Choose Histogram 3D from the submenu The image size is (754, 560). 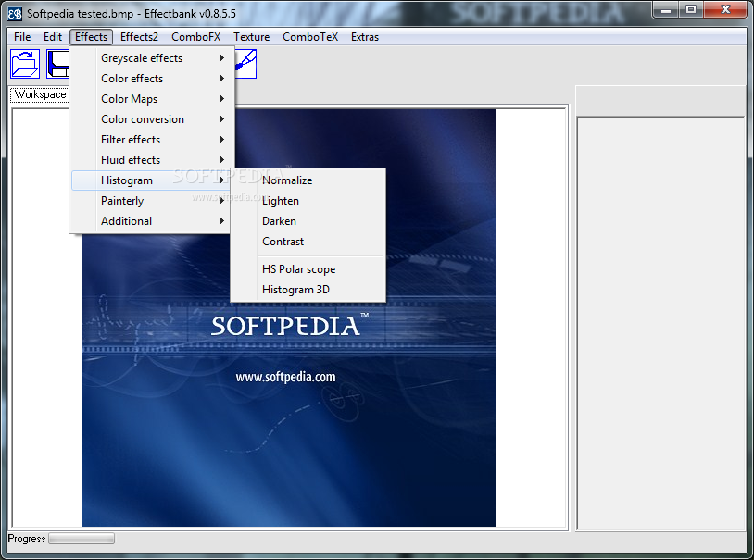(x=308, y=290)
